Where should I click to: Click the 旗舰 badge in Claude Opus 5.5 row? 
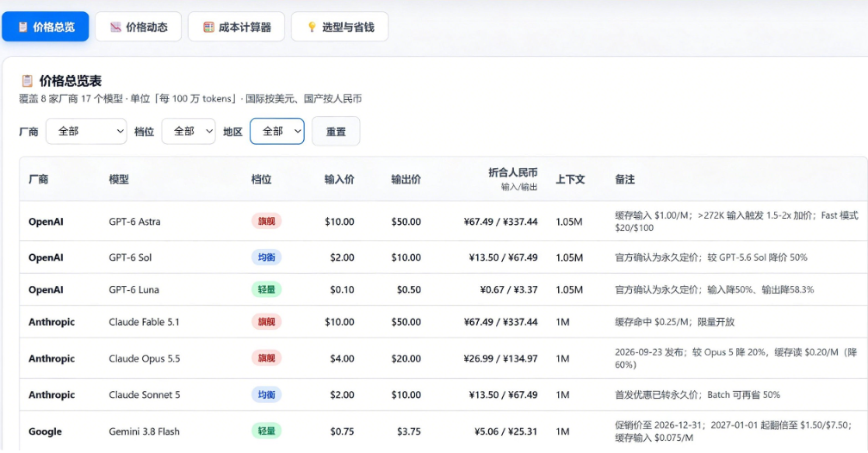(266, 358)
